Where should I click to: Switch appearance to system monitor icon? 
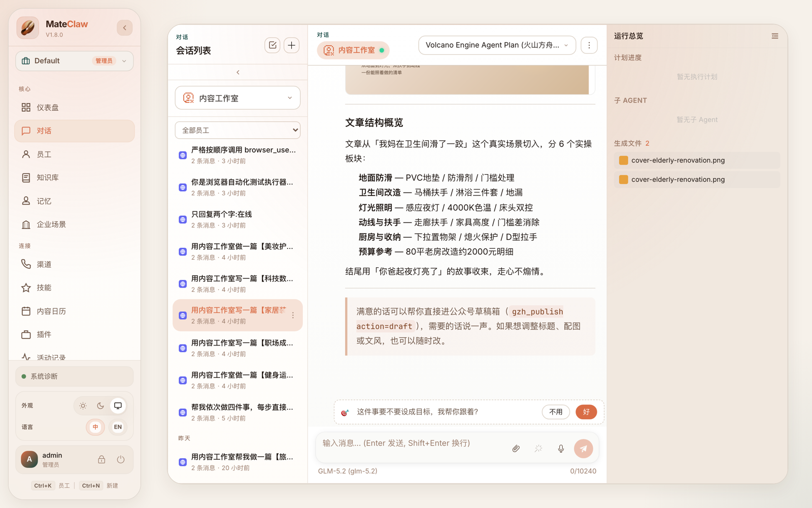point(118,405)
